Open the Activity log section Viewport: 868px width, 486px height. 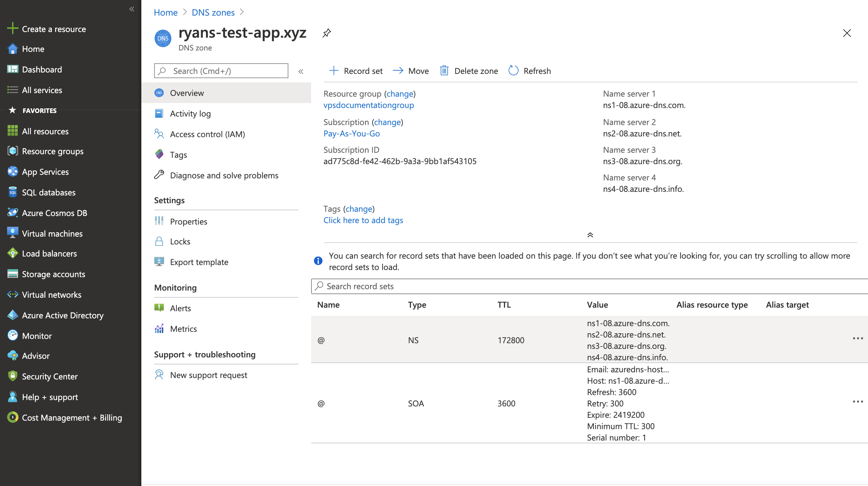point(191,113)
